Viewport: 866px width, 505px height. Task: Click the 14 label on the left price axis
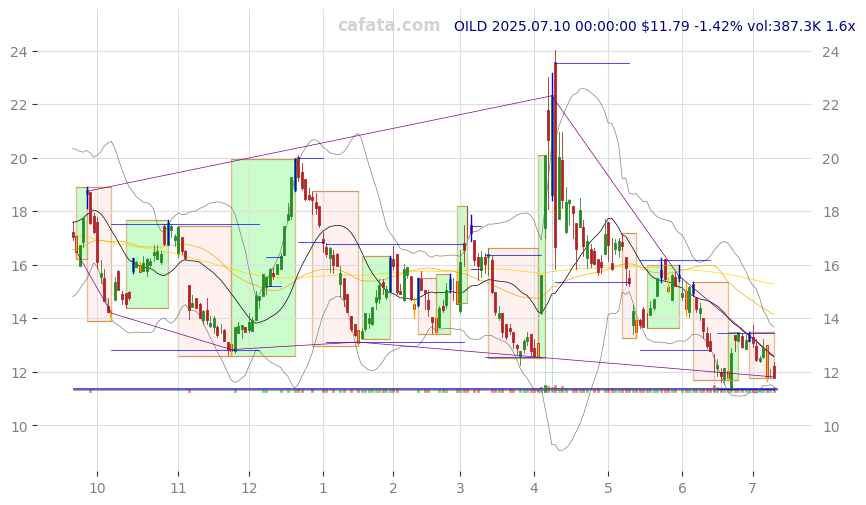18,319
